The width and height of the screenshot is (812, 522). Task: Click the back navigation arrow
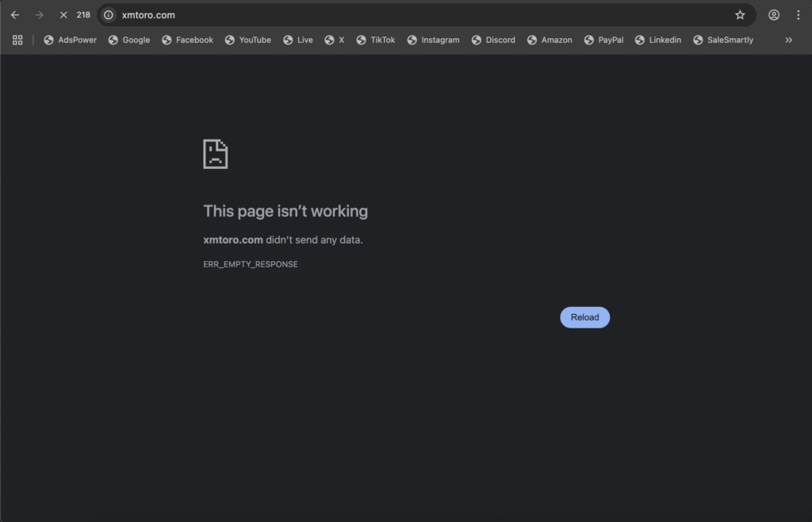pyautogui.click(x=15, y=15)
